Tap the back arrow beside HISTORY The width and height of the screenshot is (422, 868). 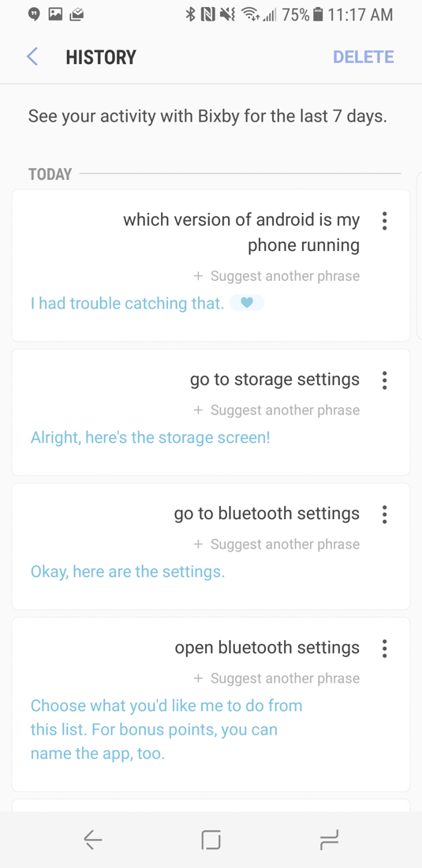[x=32, y=57]
